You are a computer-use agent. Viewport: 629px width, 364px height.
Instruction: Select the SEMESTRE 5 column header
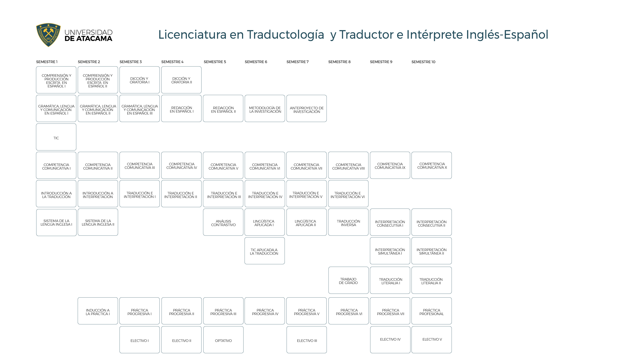(x=215, y=62)
